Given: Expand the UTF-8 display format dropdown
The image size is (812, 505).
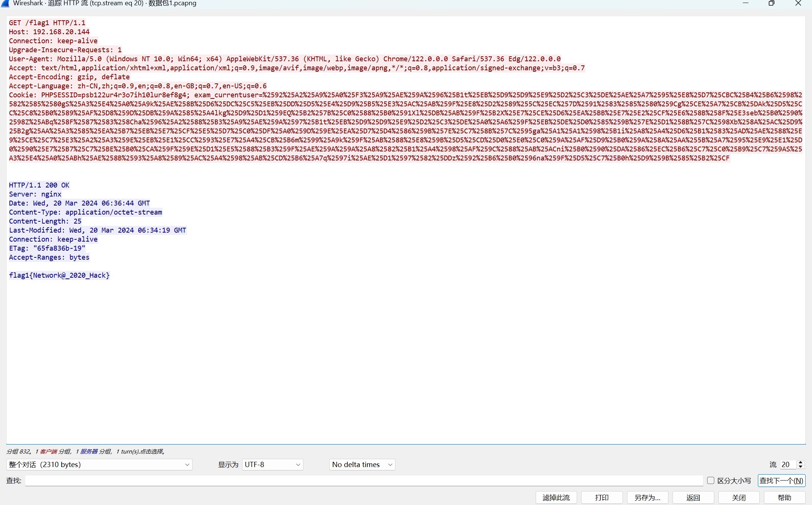Looking at the screenshot, I should [273, 464].
